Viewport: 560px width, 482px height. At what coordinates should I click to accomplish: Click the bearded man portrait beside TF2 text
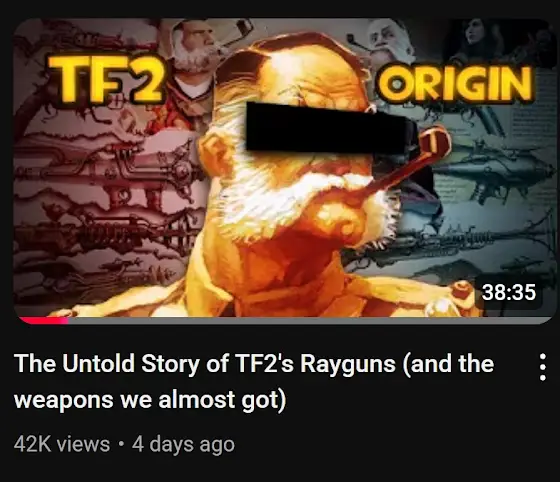click(196, 61)
